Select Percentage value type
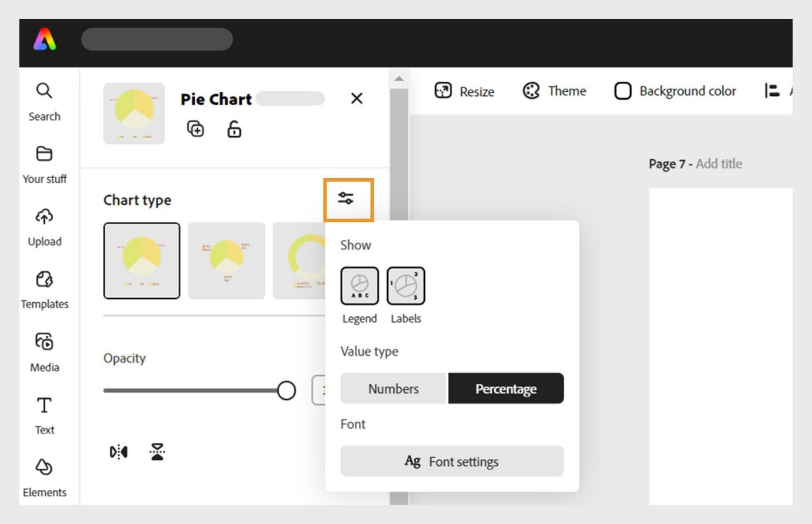The height and width of the screenshot is (524, 812). pos(505,389)
